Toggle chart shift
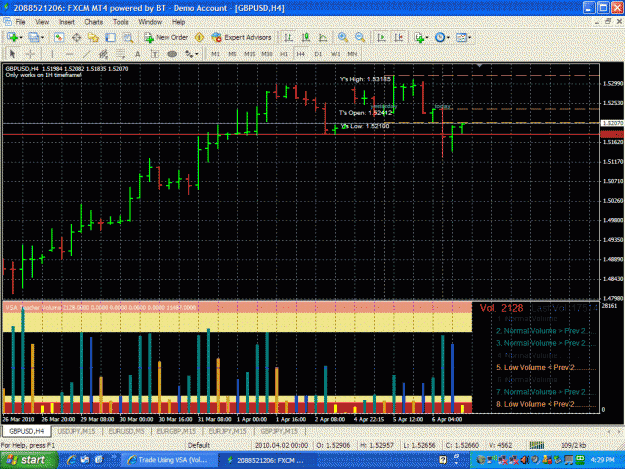Image resolution: width=625 pixels, height=469 pixels. click(x=399, y=37)
